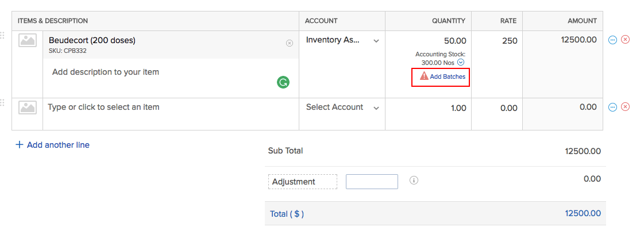This screenshot has width=644, height=238.
Task: Click the adjustment info icon
Action: coord(414,181)
